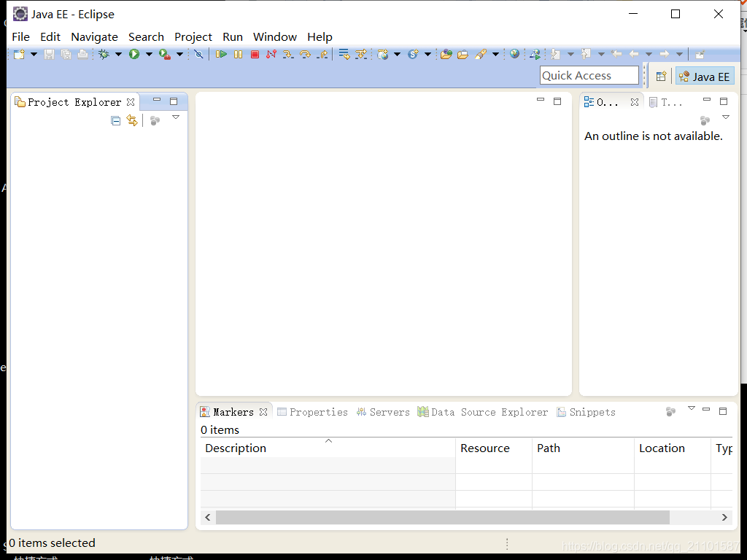Toggle the Pause (suspend) debug control

point(237,54)
